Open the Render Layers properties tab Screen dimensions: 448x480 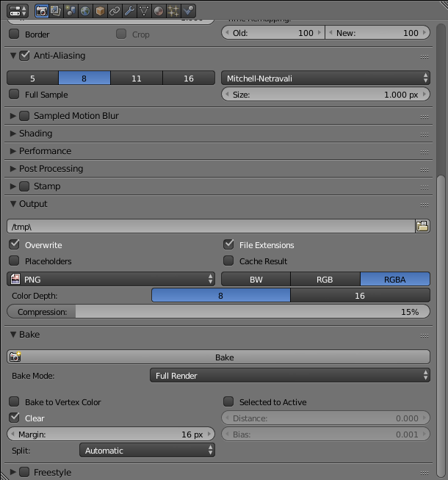point(56,11)
